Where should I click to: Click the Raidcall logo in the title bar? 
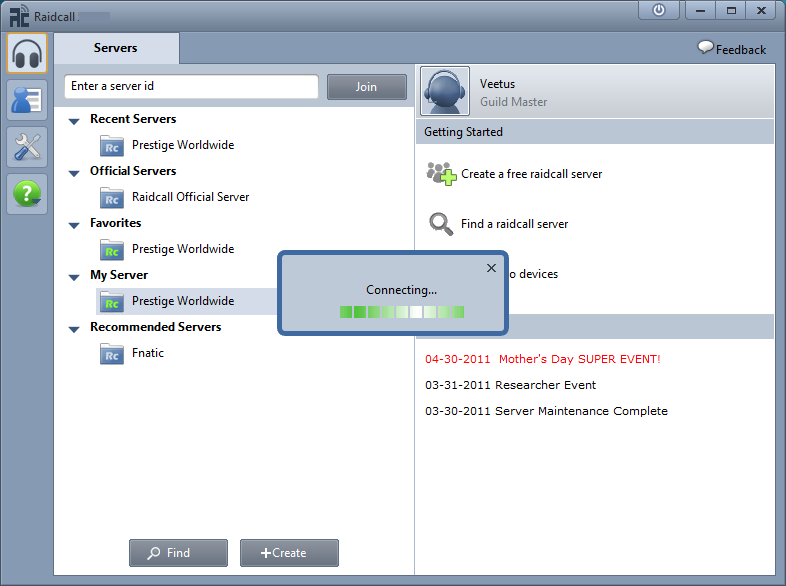(19, 16)
